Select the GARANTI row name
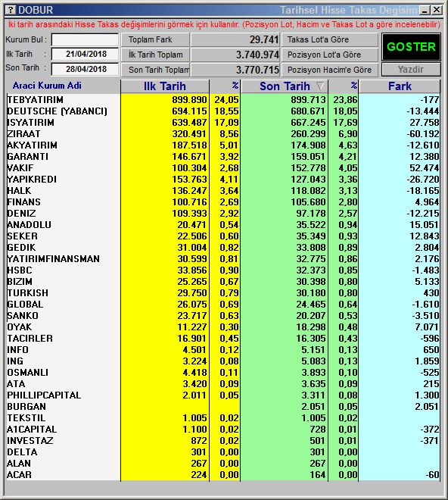The height and width of the screenshot is (500, 448). [x=28, y=157]
